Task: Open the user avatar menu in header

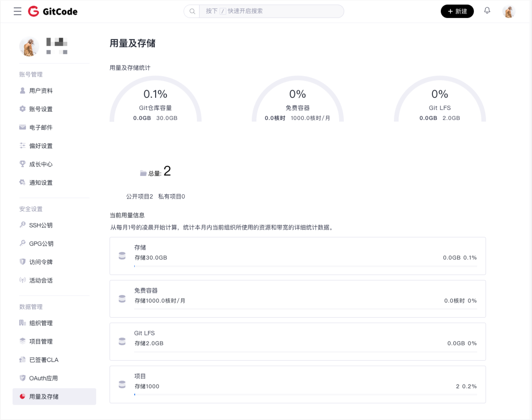Action: click(509, 12)
